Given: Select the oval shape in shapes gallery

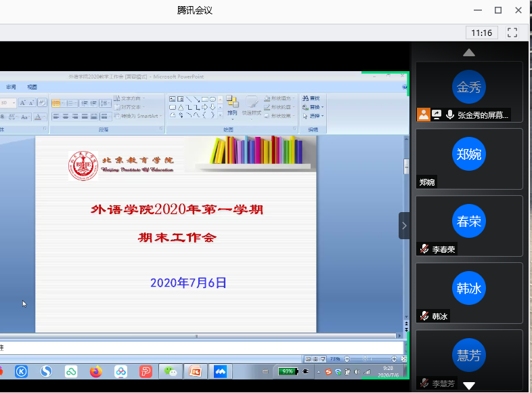Looking at the screenshot, I should point(213,99).
